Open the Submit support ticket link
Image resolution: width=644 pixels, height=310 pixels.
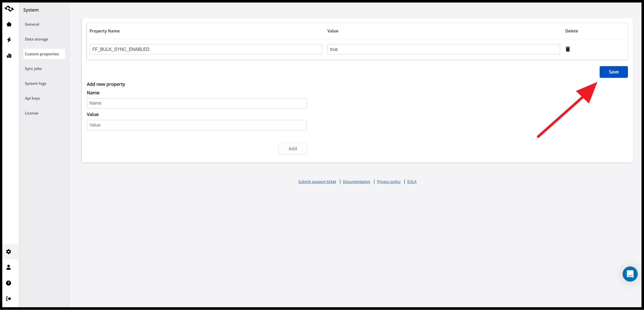317,182
